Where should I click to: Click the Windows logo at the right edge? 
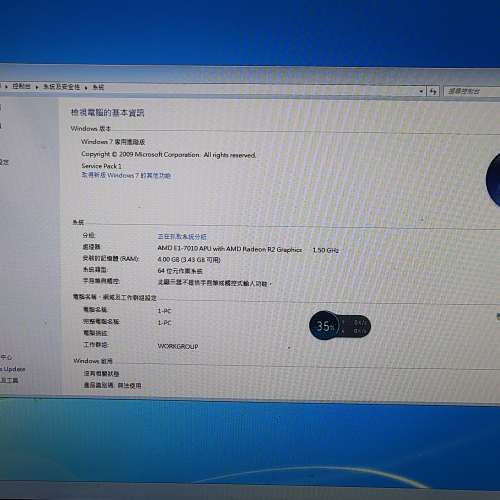coord(493,180)
